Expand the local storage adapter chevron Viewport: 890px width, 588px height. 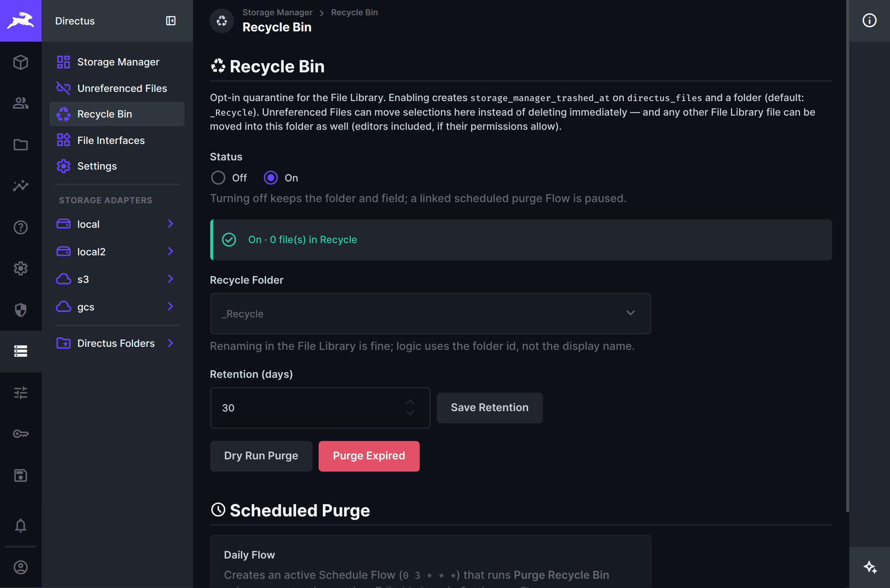[170, 224]
